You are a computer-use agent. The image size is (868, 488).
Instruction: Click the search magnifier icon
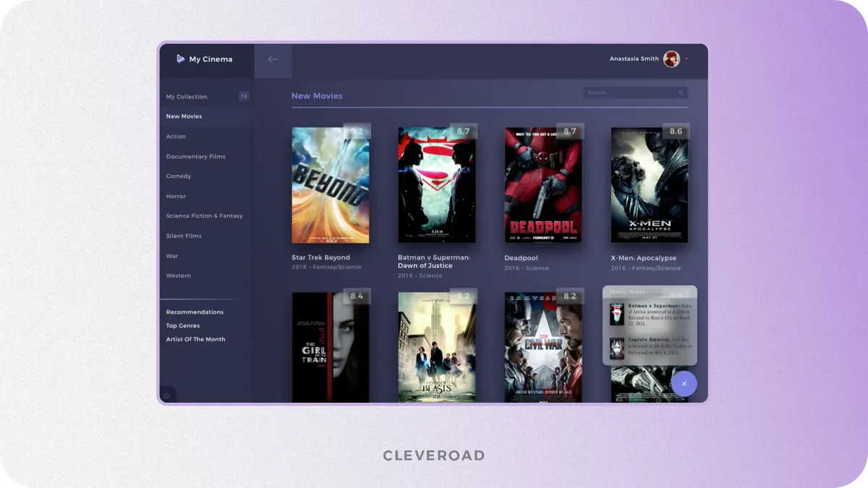pyautogui.click(x=681, y=93)
